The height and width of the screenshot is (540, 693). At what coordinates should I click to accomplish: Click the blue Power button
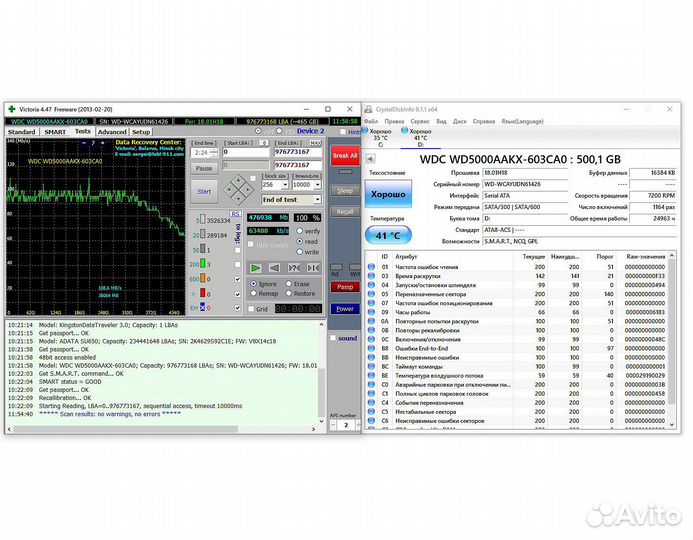click(345, 308)
